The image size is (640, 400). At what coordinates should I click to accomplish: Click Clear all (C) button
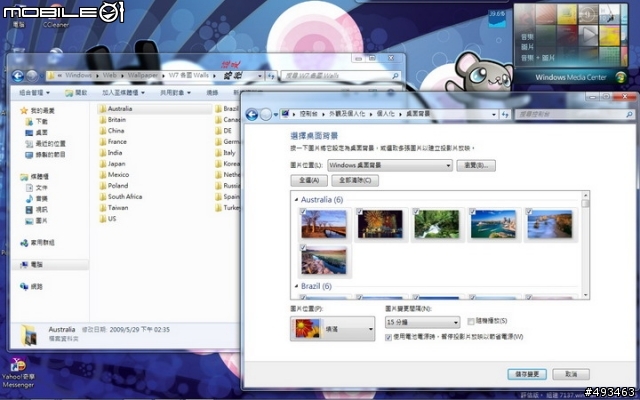[x=355, y=180]
